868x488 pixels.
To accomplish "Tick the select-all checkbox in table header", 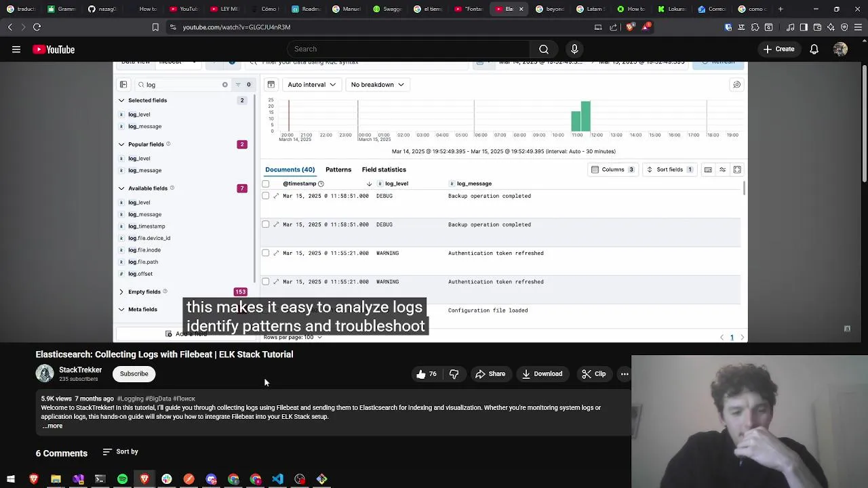I will 266,184.
